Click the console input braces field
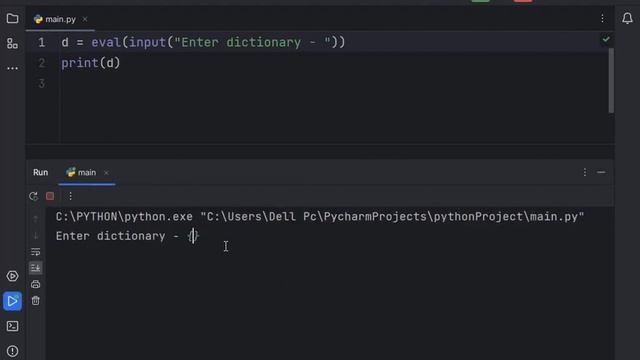 coord(193,236)
